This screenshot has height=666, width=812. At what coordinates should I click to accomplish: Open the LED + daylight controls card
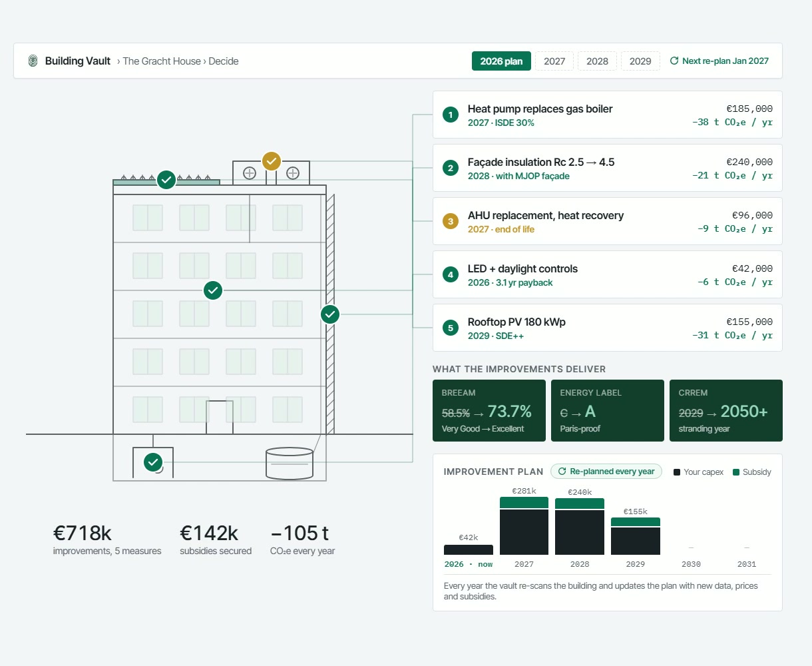(x=608, y=274)
